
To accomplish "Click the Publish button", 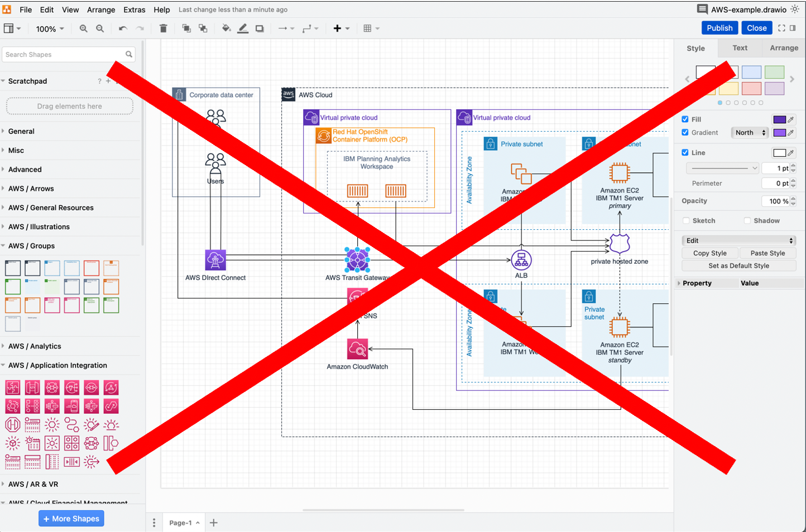I will coord(719,27).
